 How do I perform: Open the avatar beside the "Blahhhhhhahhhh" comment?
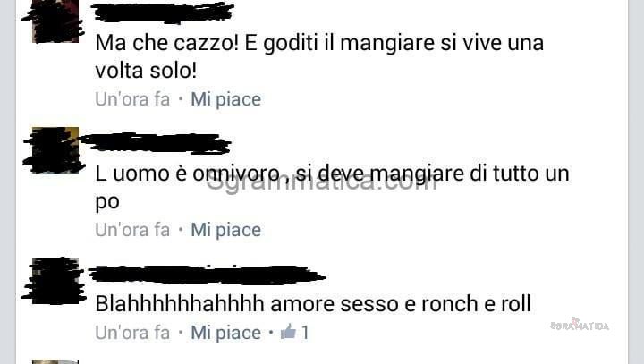pyautogui.click(x=55, y=281)
